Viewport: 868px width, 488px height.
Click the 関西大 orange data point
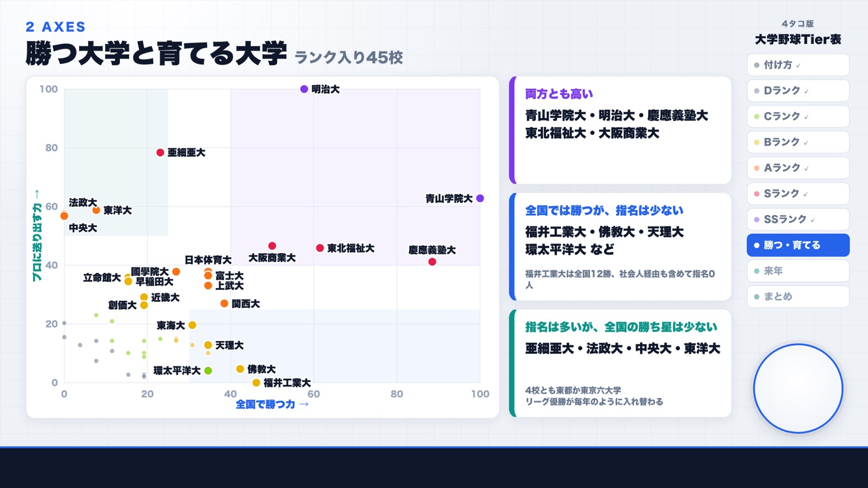click(x=224, y=304)
